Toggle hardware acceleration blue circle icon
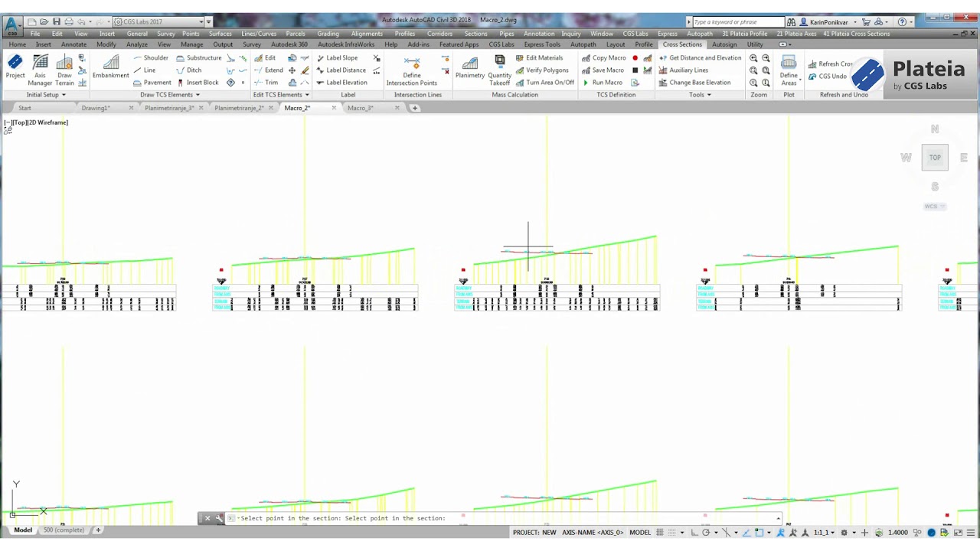Image resolution: width=980 pixels, height=551 pixels. pyautogui.click(x=932, y=533)
